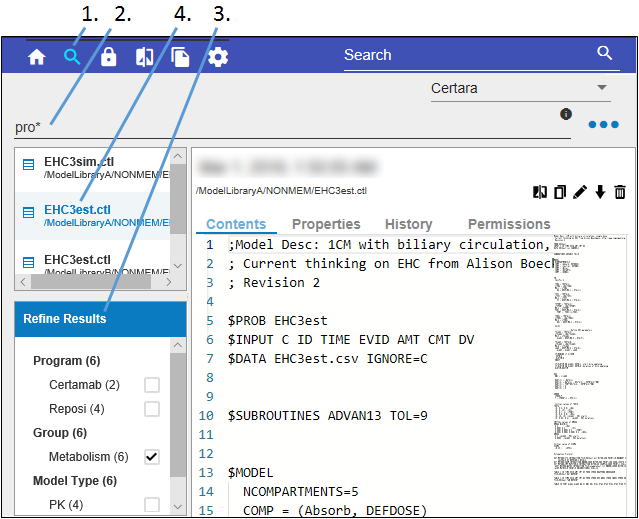Screen dimensions: 639x519
Task: Open the settings gear icon
Action: (218, 57)
